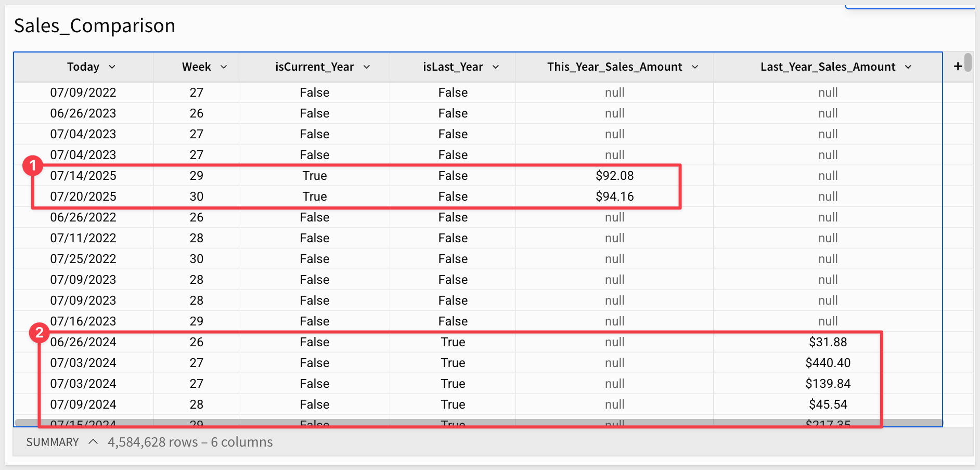Expand the isCurrent_Year column menu

tap(367, 67)
